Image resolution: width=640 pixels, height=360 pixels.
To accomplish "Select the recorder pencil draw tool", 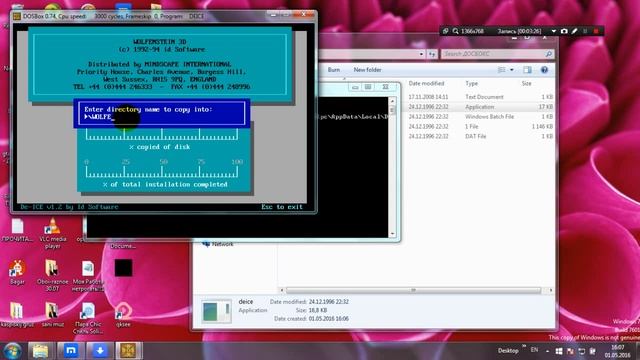I will click(x=574, y=31).
